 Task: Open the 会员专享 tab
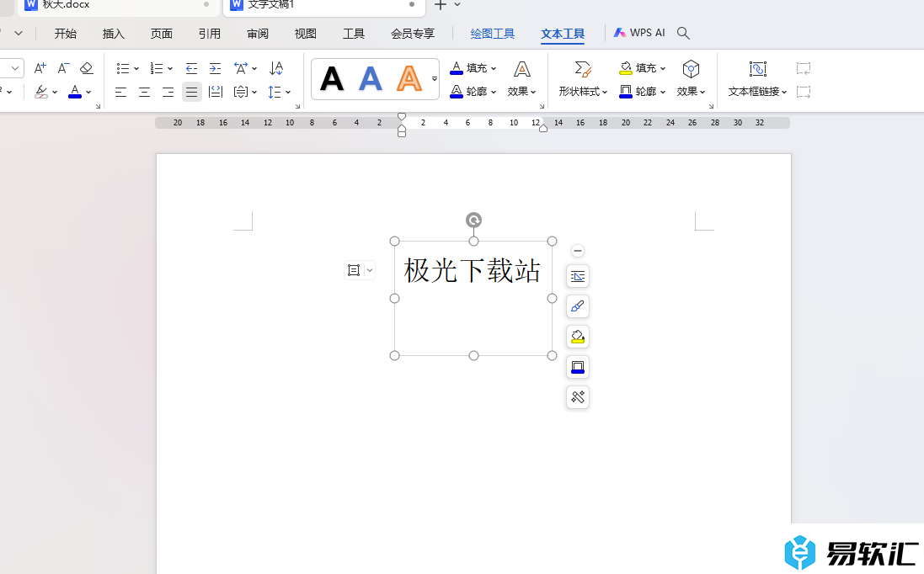413,34
